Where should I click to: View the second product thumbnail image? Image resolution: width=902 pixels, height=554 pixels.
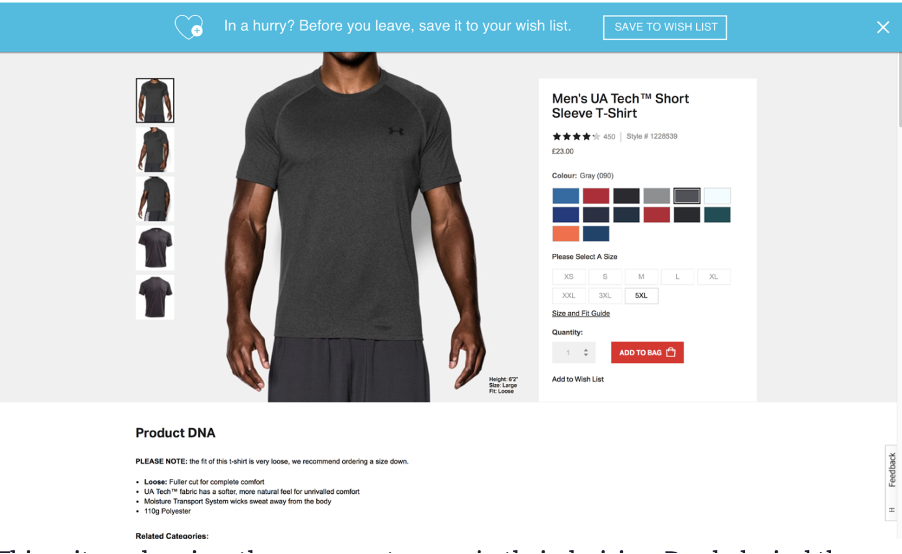coord(155,150)
